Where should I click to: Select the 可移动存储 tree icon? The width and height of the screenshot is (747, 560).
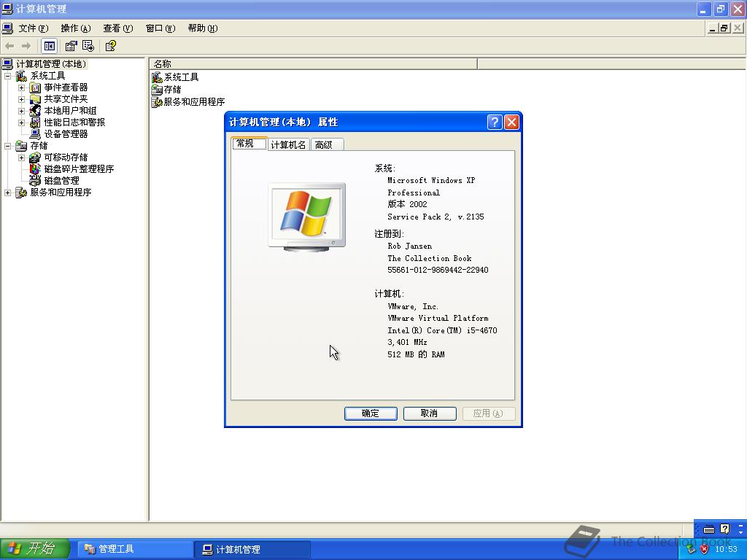tap(35, 157)
